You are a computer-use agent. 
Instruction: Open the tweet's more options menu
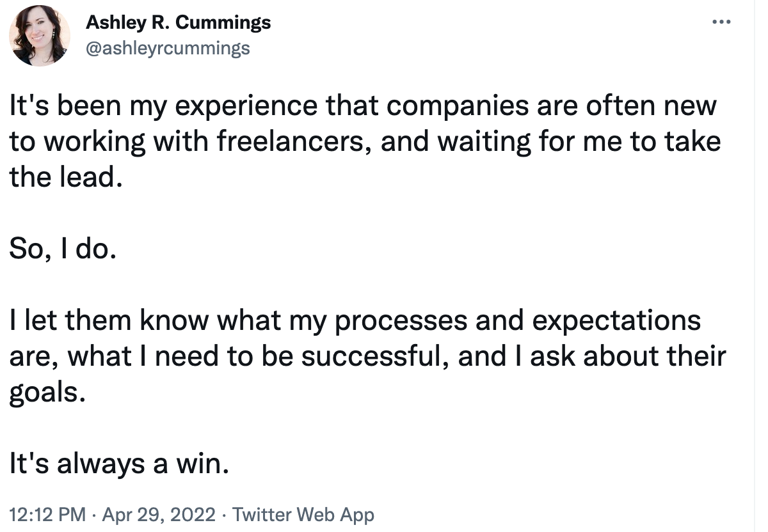point(721,22)
